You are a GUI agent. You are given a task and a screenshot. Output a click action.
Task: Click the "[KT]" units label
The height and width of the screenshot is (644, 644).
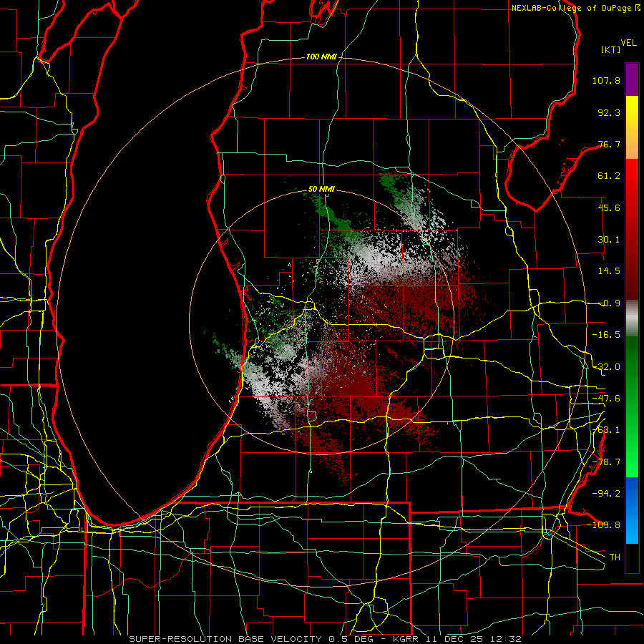point(611,49)
